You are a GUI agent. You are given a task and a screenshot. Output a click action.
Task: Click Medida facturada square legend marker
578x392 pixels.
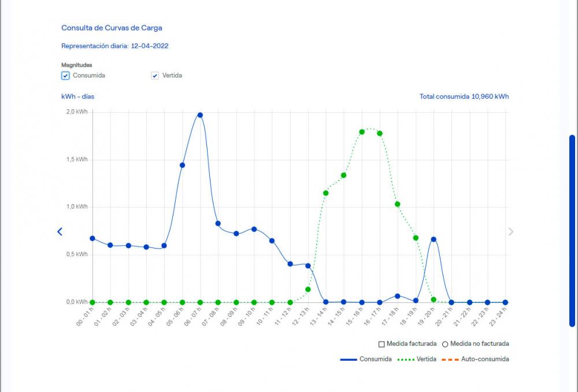381,344
